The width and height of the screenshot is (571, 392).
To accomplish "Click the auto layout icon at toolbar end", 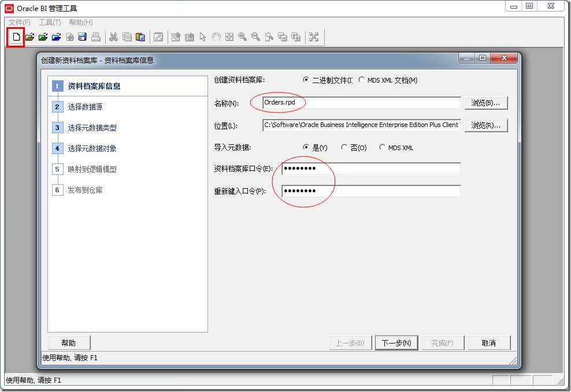I will [x=314, y=37].
